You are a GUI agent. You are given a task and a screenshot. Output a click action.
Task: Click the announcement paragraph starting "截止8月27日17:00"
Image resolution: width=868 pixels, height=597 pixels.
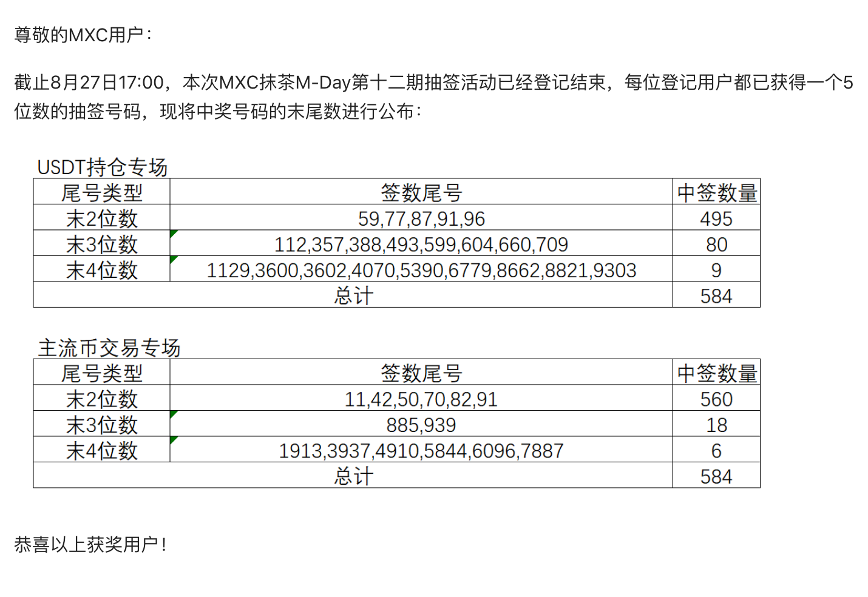(433, 96)
